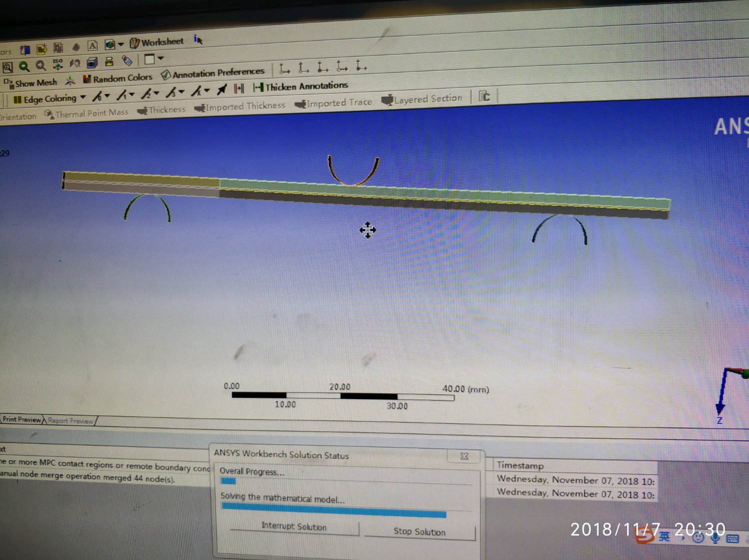Open the viewports layout dropdown arrow
The image size is (749, 560).
(x=161, y=58)
